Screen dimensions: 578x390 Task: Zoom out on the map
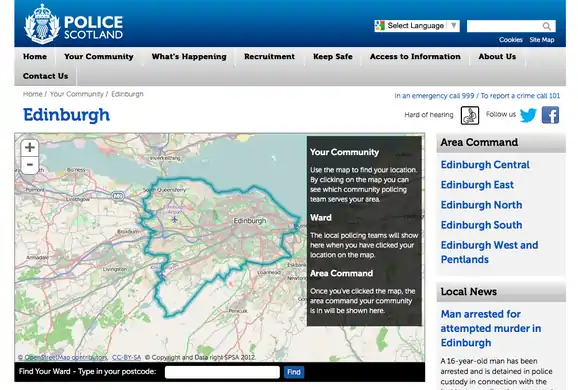pyautogui.click(x=30, y=165)
